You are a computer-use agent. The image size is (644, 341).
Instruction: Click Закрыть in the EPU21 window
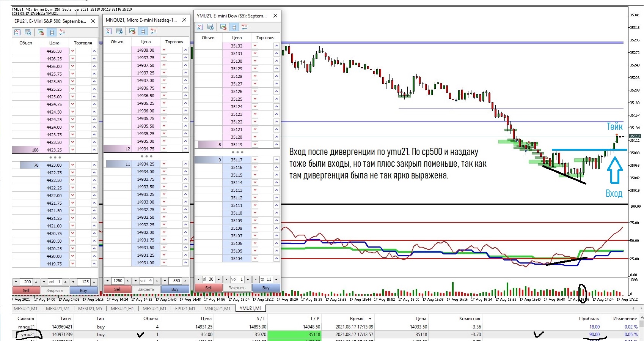pyautogui.click(x=55, y=290)
